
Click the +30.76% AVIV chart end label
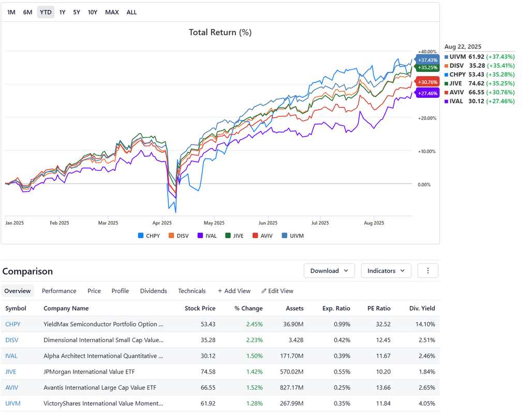(x=427, y=82)
